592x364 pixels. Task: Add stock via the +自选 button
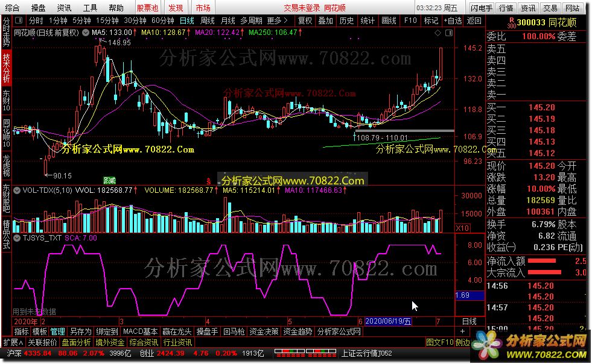pos(453,20)
